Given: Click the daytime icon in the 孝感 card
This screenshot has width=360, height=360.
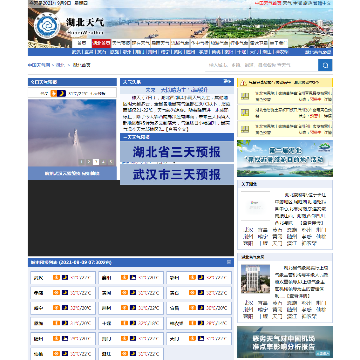Looking at the screenshot, I should click(56, 293).
